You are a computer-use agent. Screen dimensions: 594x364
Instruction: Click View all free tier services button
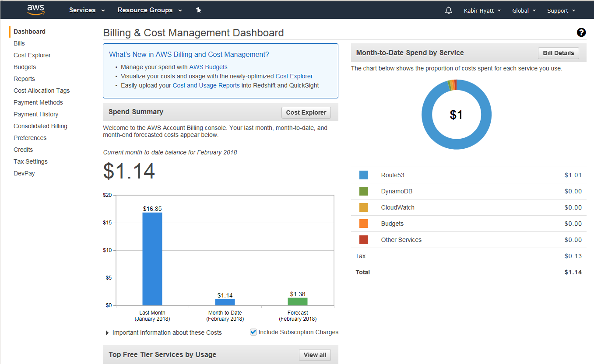point(315,355)
